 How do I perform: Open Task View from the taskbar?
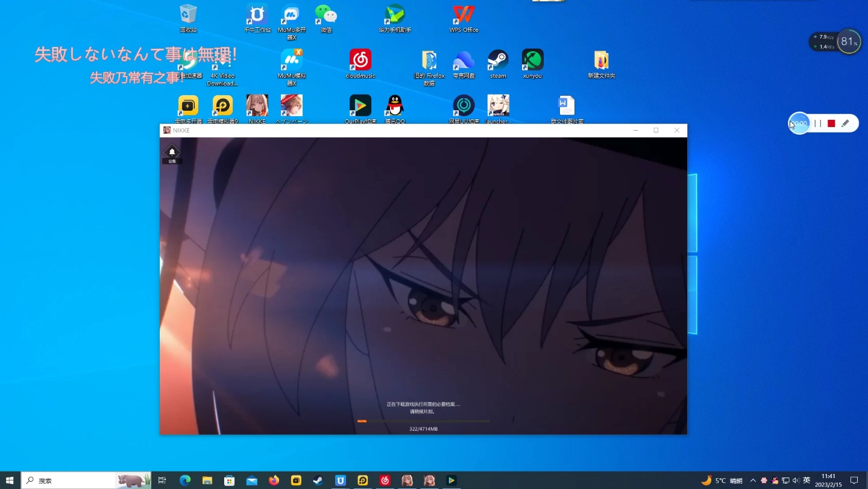[x=162, y=480]
